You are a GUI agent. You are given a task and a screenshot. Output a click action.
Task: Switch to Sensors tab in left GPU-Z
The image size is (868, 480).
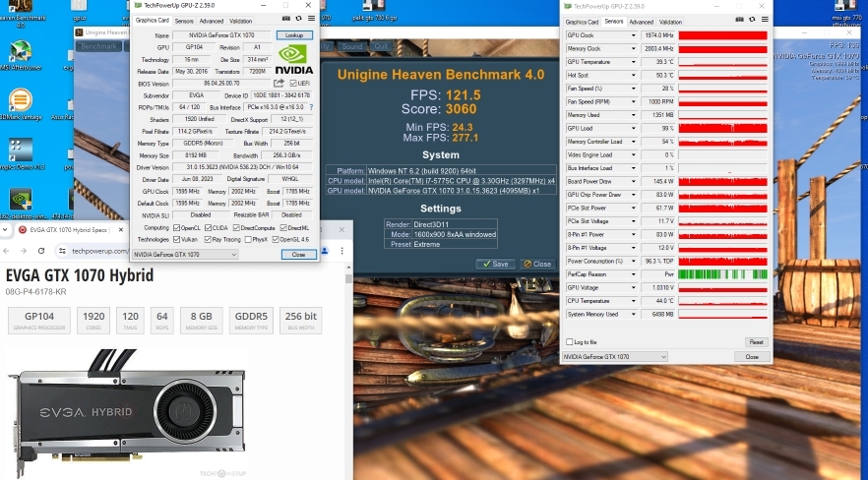pyautogui.click(x=184, y=21)
